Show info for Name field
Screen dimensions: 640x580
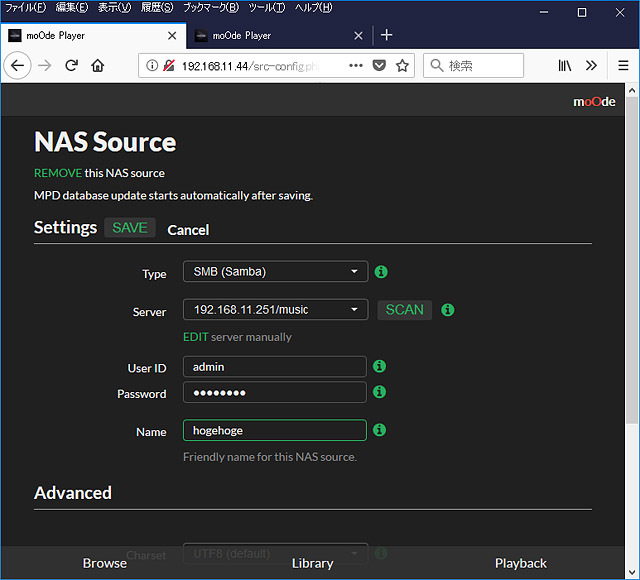tap(379, 430)
